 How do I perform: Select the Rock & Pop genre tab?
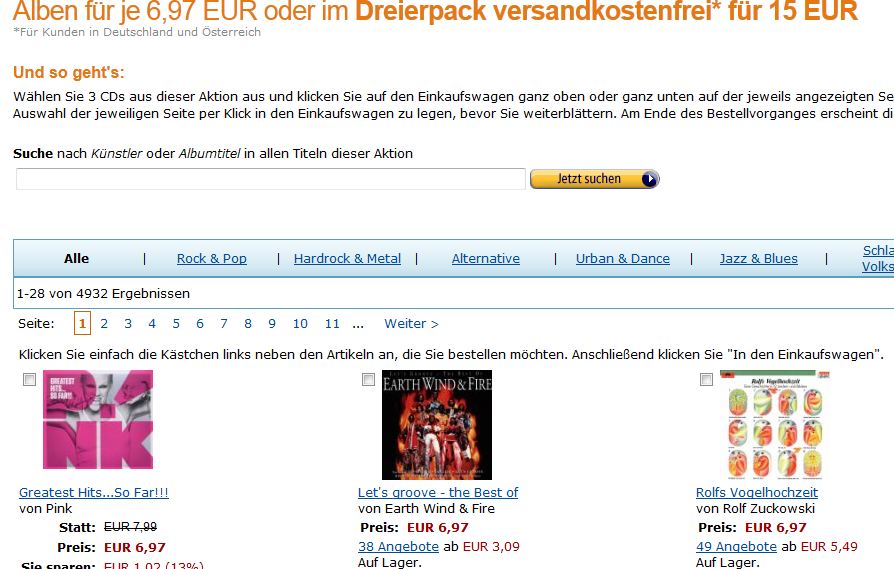pyautogui.click(x=212, y=259)
